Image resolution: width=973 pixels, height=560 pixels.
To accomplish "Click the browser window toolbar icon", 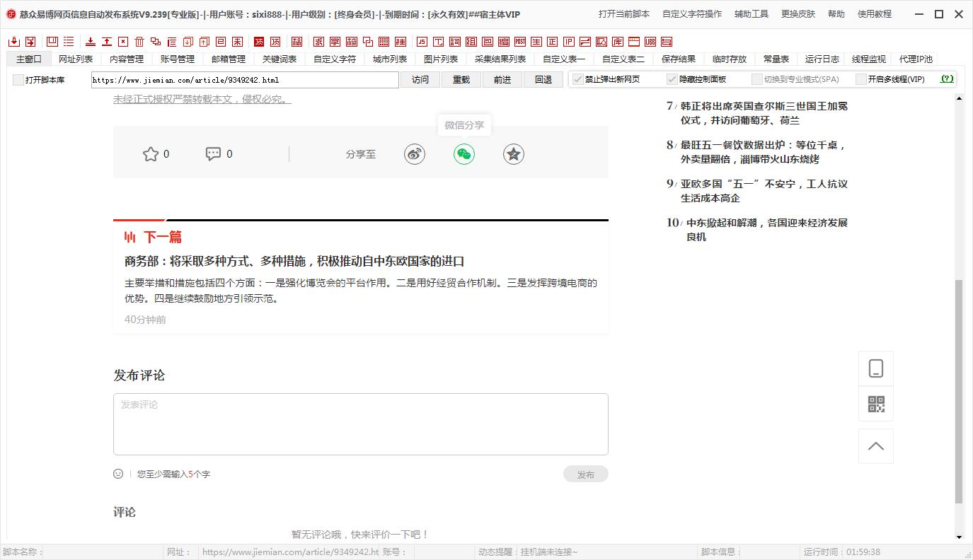I will pyautogui.click(x=633, y=42).
